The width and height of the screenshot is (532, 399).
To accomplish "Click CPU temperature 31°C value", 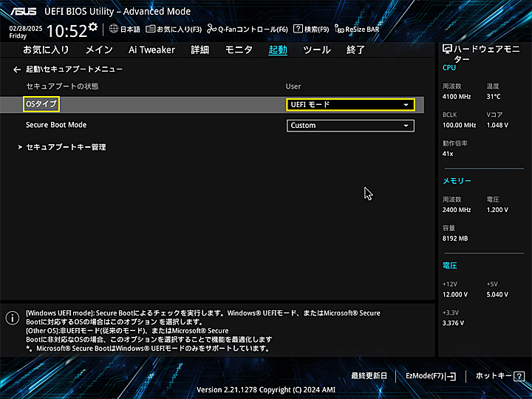I will (x=494, y=97).
